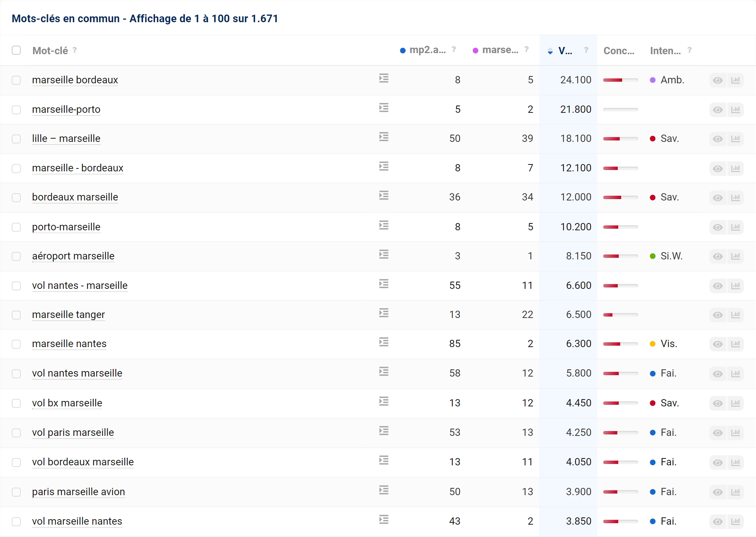The image size is (756, 537).
Task: Sort table by mp2.a... column header
Action: pyautogui.click(x=427, y=50)
